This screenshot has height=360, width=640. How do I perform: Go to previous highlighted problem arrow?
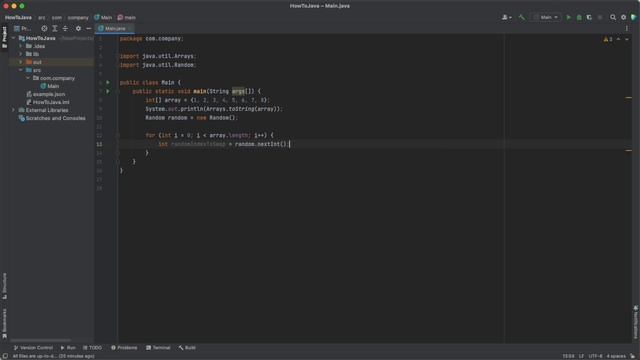pos(618,39)
